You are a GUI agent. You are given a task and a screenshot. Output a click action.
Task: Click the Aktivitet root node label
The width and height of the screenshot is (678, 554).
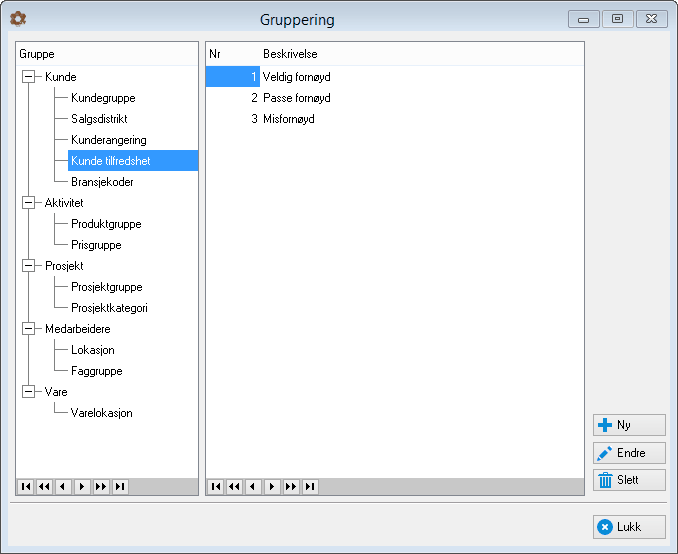(64, 203)
